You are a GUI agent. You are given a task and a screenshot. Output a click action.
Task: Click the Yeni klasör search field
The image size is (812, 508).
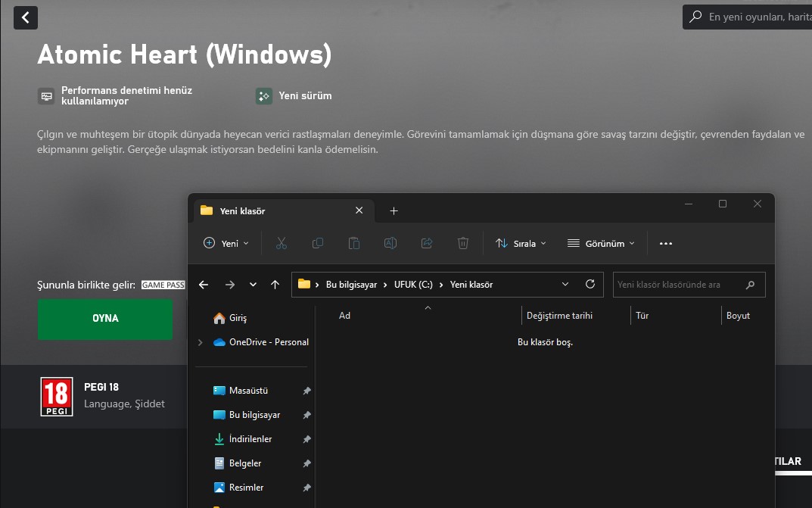pyautogui.click(x=689, y=285)
